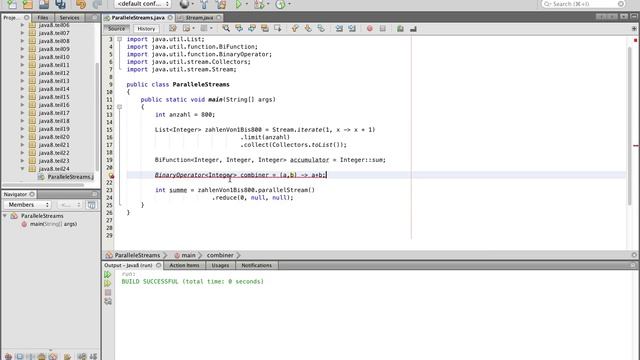
Task: Collapse the java8.teil24 package node
Action: point(22,169)
